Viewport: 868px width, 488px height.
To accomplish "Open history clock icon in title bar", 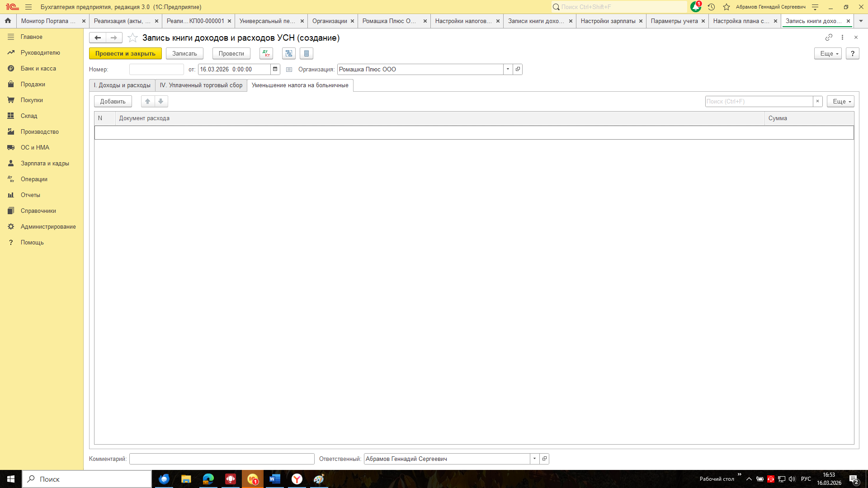I will (x=711, y=7).
